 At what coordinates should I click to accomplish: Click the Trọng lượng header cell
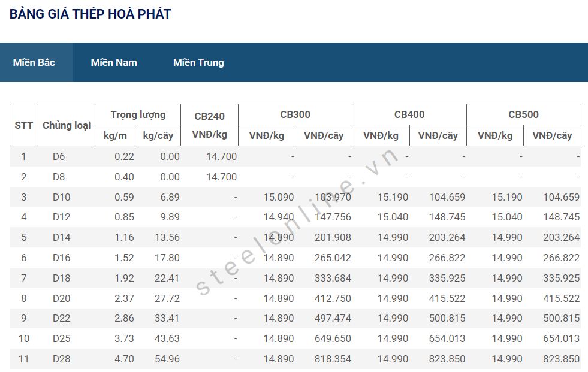coord(138,114)
